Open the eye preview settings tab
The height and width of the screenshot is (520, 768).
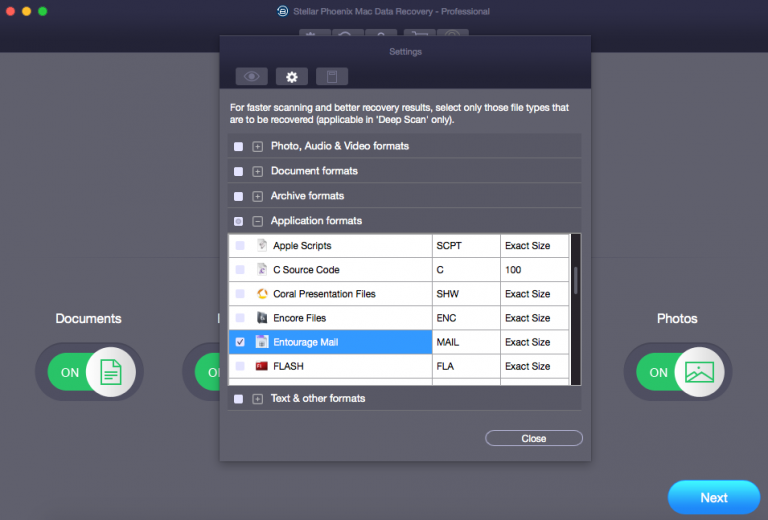(252, 77)
